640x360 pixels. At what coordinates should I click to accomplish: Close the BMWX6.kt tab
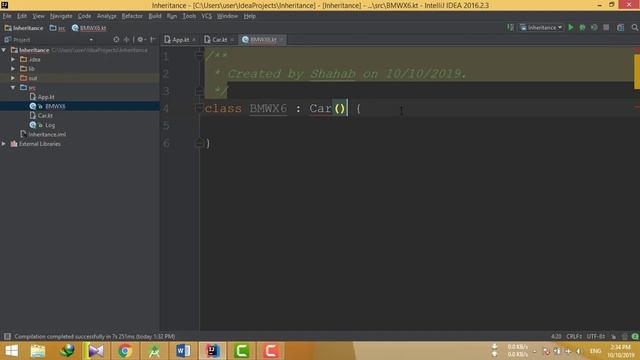tap(281, 40)
